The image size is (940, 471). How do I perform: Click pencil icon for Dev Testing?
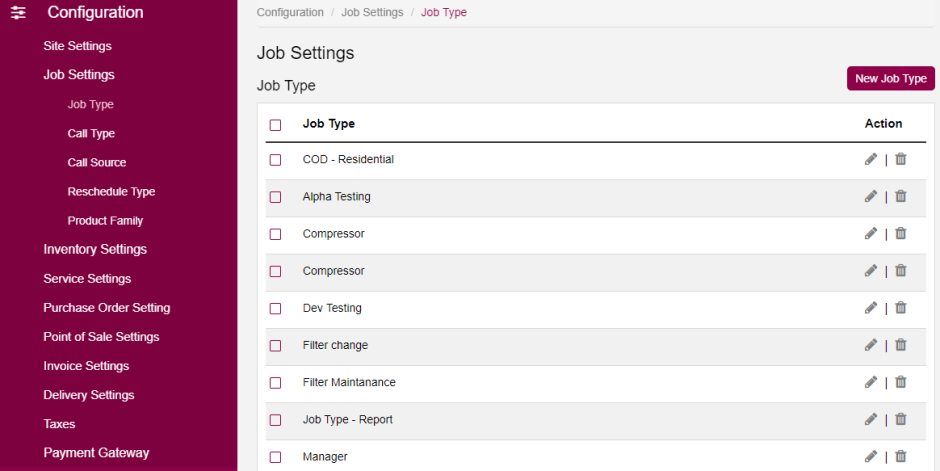(870, 308)
